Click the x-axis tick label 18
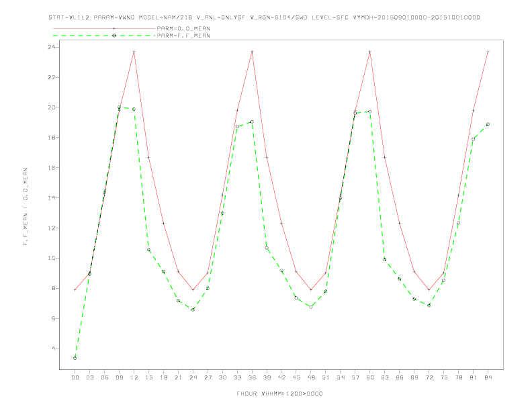The image size is (532, 411). click(163, 377)
